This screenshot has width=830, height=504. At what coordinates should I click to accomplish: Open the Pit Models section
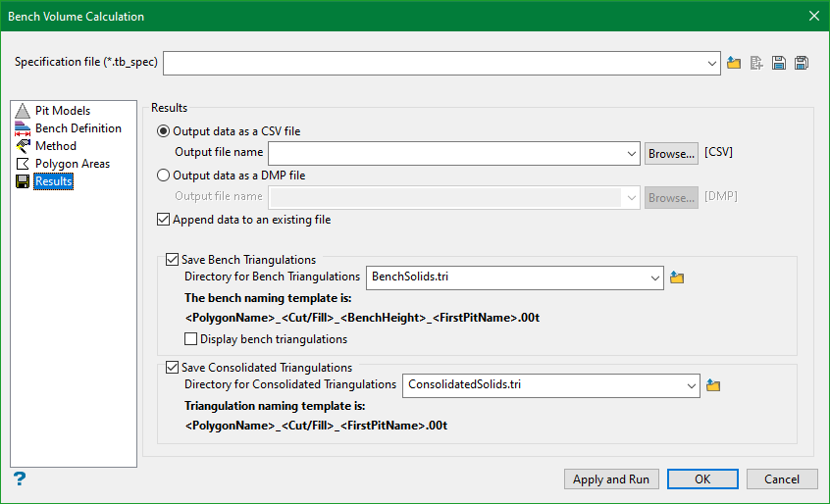(63, 111)
